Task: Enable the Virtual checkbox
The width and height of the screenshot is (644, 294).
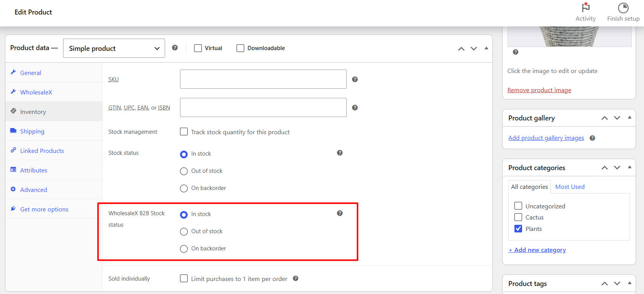Action: pos(198,48)
